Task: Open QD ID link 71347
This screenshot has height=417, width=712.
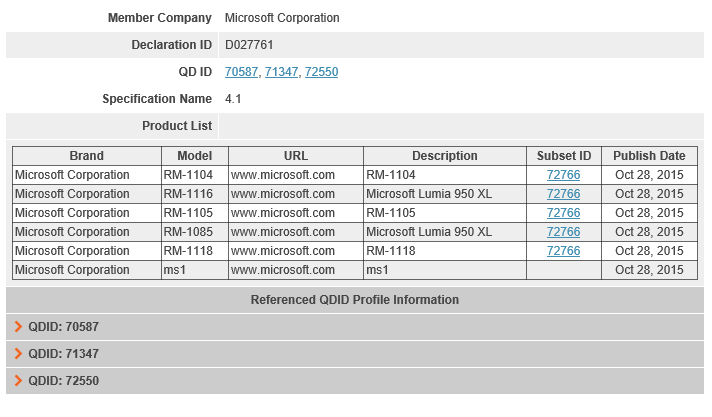Action: pyautogui.click(x=281, y=72)
